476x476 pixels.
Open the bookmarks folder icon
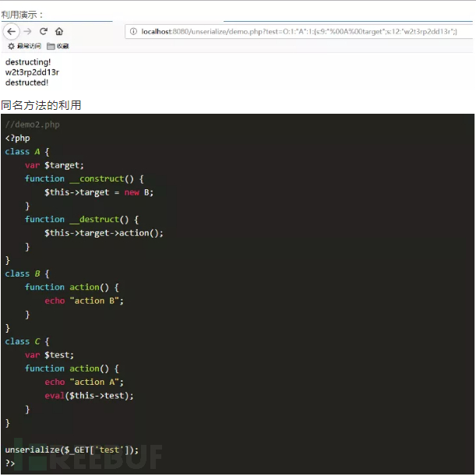coord(51,46)
